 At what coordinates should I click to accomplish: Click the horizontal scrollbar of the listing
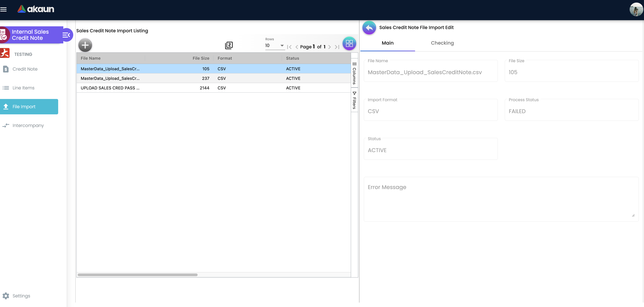click(x=137, y=275)
